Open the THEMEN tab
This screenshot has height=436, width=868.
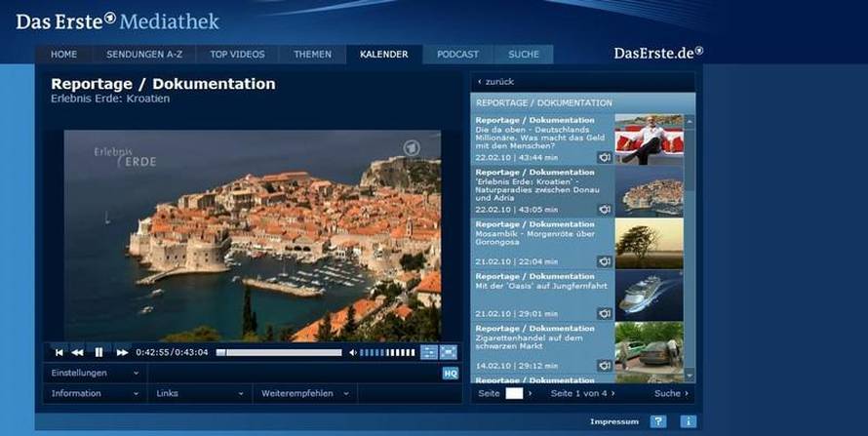coord(313,55)
